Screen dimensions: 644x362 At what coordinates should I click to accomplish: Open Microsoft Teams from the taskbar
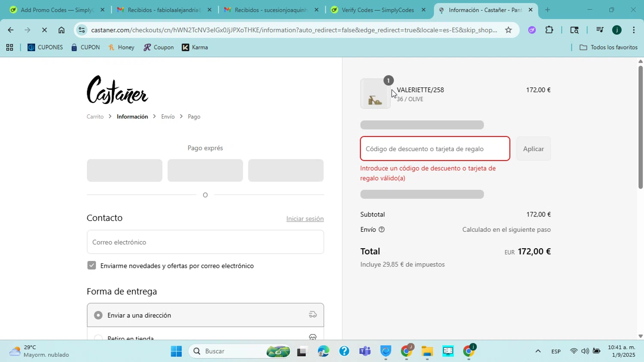(x=365, y=351)
